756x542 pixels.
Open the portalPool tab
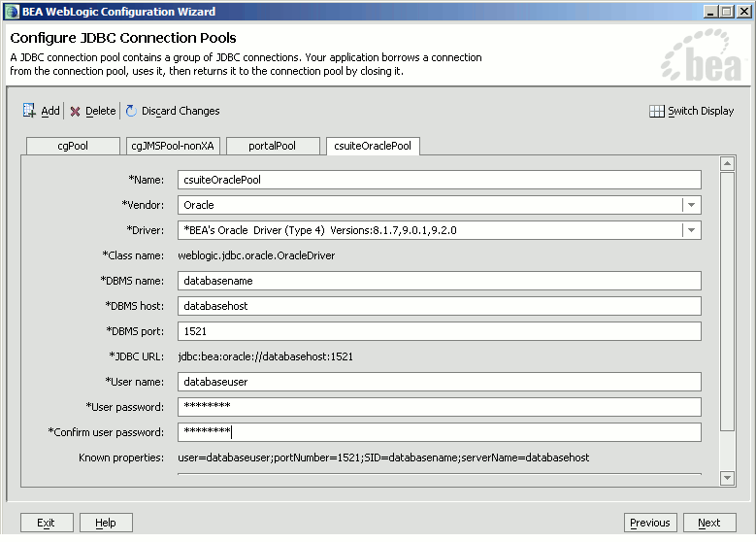pos(273,146)
